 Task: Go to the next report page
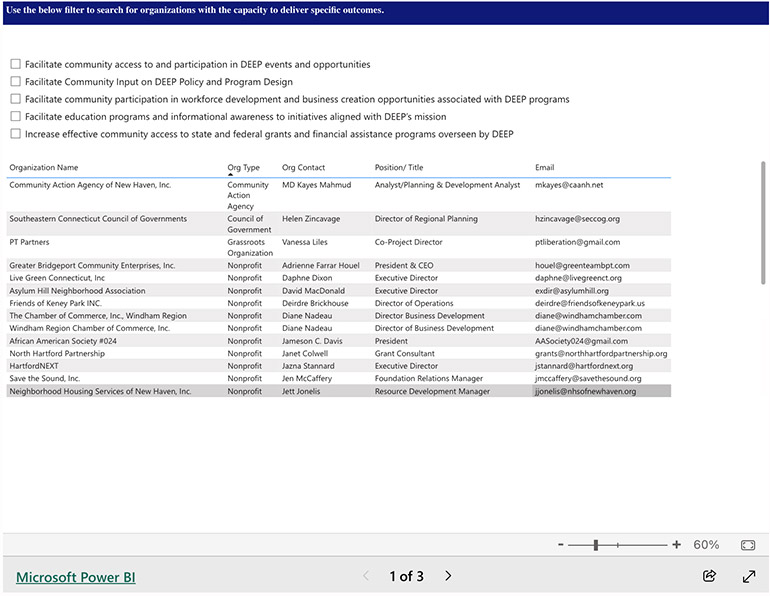448,576
